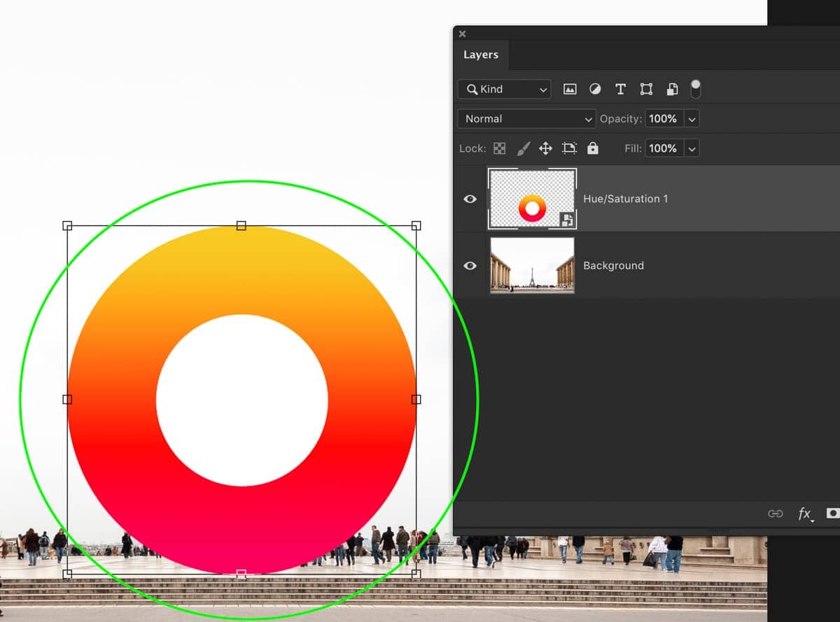Hide the Background layer

point(470,266)
